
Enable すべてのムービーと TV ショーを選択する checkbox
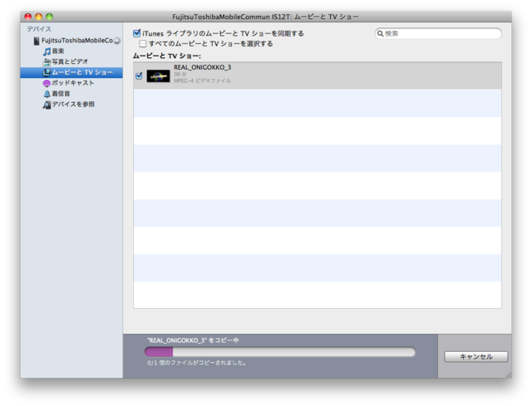(x=143, y=44)
